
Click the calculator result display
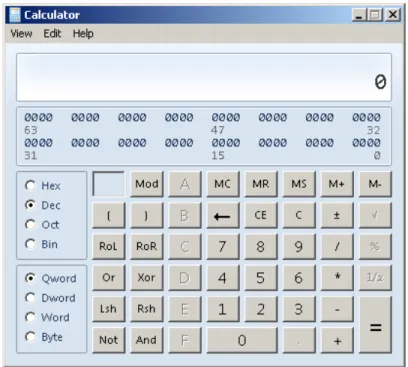point(204,77)
